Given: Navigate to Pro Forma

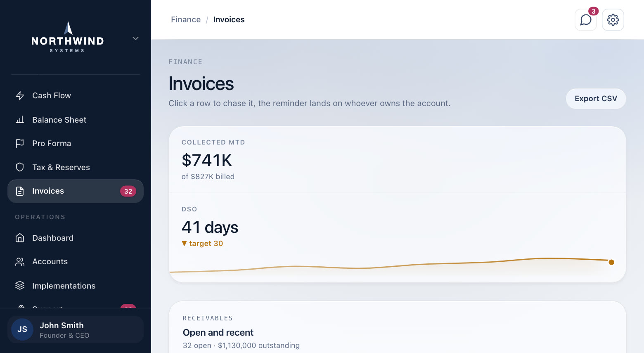Looking at the screenshot, I should pos(76,143).
